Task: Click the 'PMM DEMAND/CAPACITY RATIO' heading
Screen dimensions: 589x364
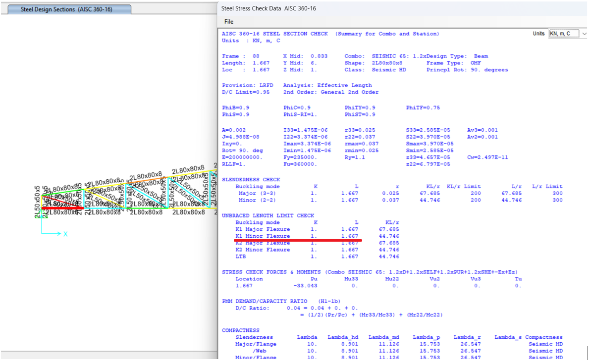Action: [x=265, y=301]
